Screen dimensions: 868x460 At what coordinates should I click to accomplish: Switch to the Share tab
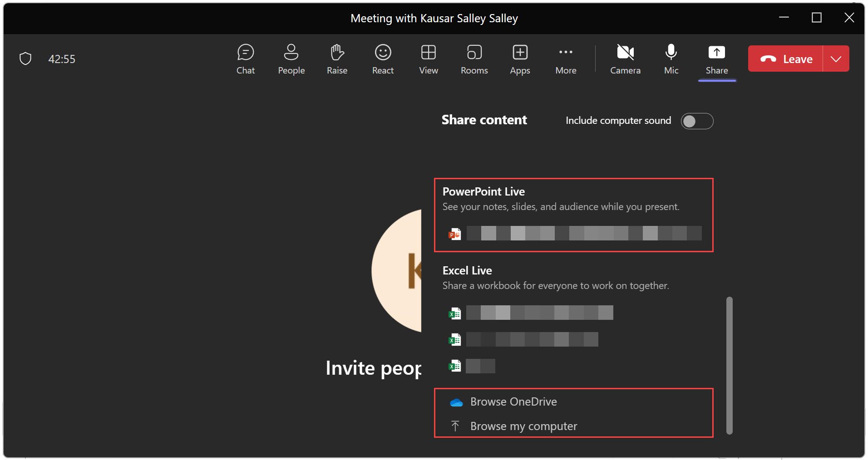click(716, 59)
